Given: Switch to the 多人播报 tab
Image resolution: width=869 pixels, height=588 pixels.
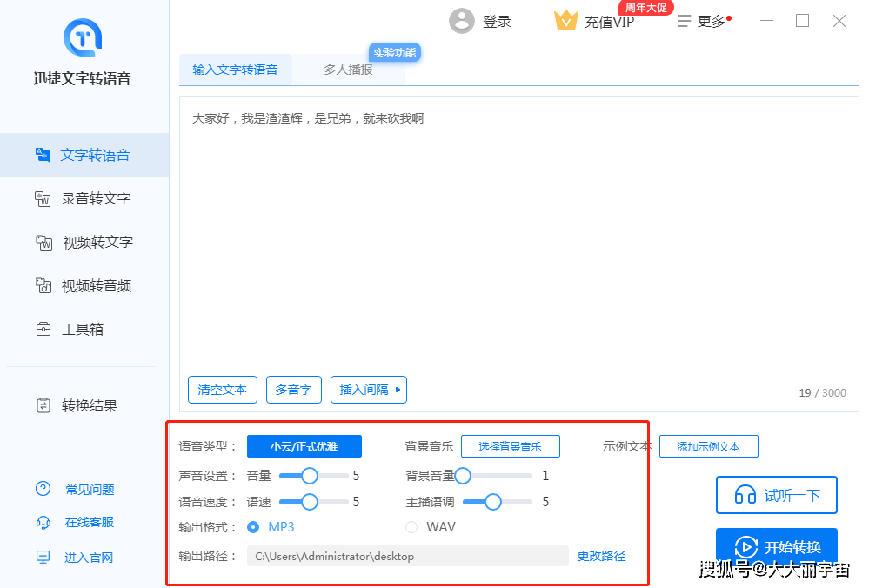Looking at the screenshot, I should [x=348, y=70].
